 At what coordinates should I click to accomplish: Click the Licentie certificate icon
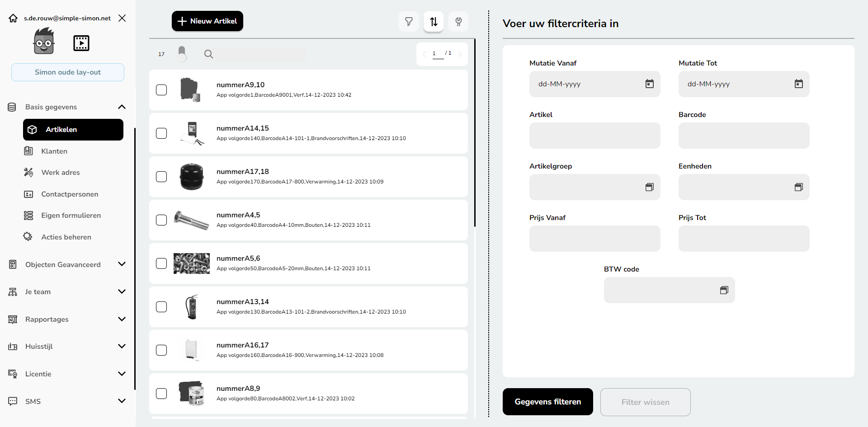[x=13, y=374]
